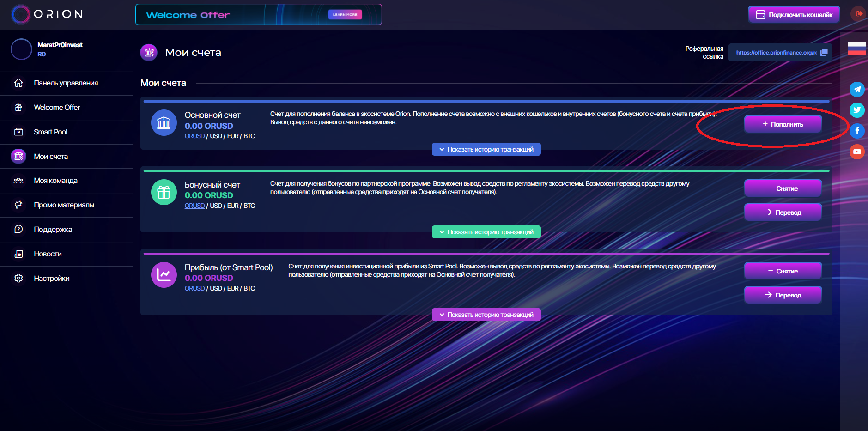Click the Russian flag language selector
The image size is (868, 431).
point(857,48)
